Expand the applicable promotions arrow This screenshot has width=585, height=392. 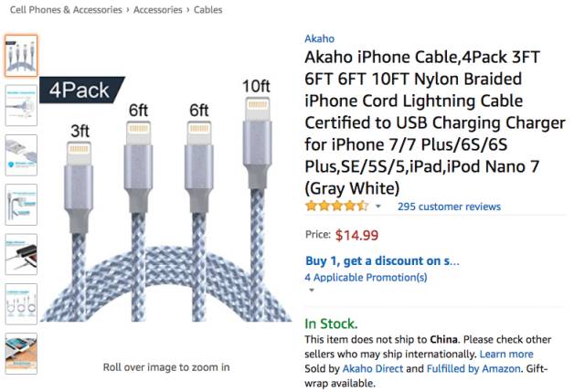click(x=311, y=291)
